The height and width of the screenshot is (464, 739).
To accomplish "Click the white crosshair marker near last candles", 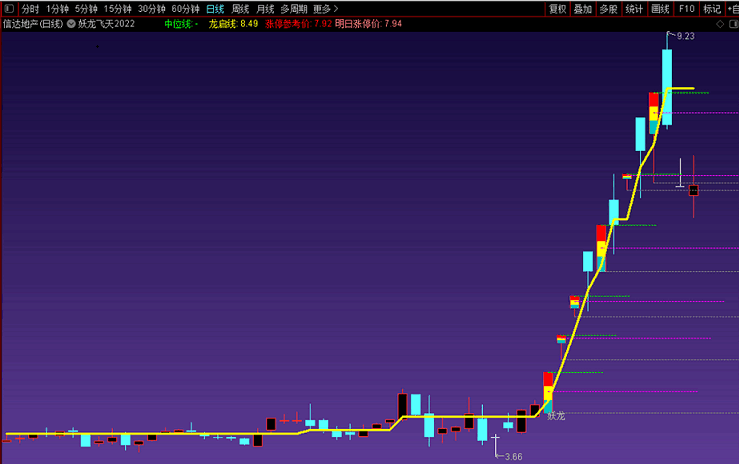I will [x=680, y=173].
